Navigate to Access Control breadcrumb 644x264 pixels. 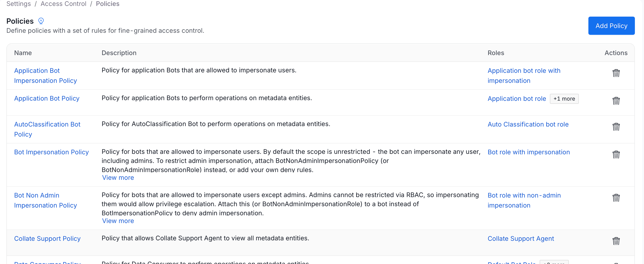point(63,4)
